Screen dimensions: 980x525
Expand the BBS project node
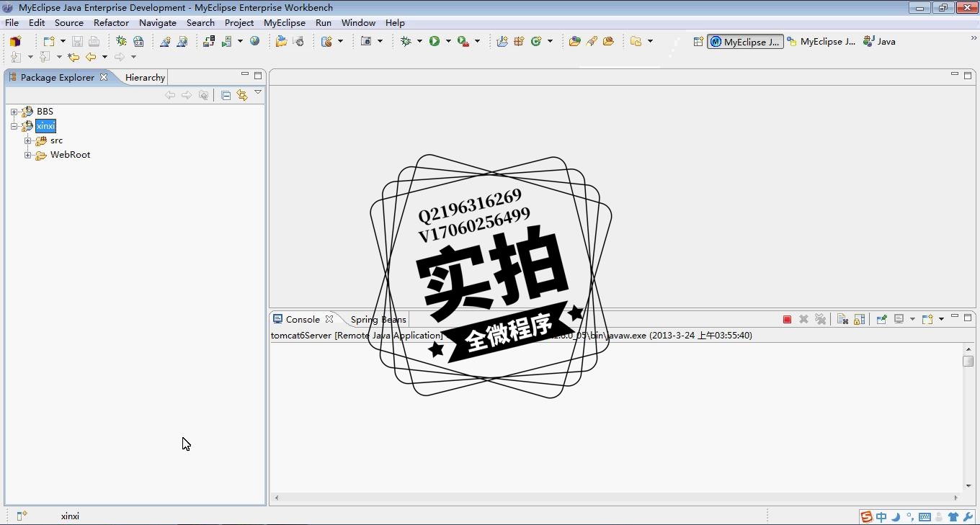point(14,112)
